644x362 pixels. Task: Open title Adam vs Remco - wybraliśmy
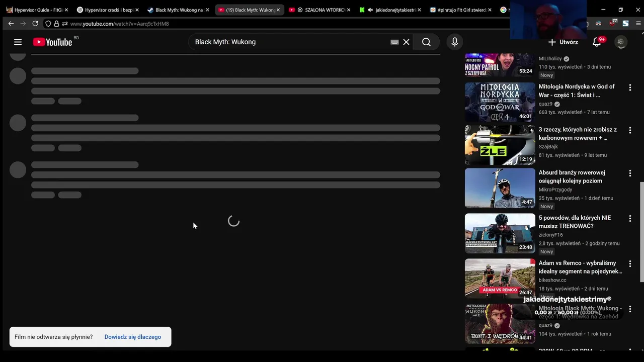click(x=580, y=267)
